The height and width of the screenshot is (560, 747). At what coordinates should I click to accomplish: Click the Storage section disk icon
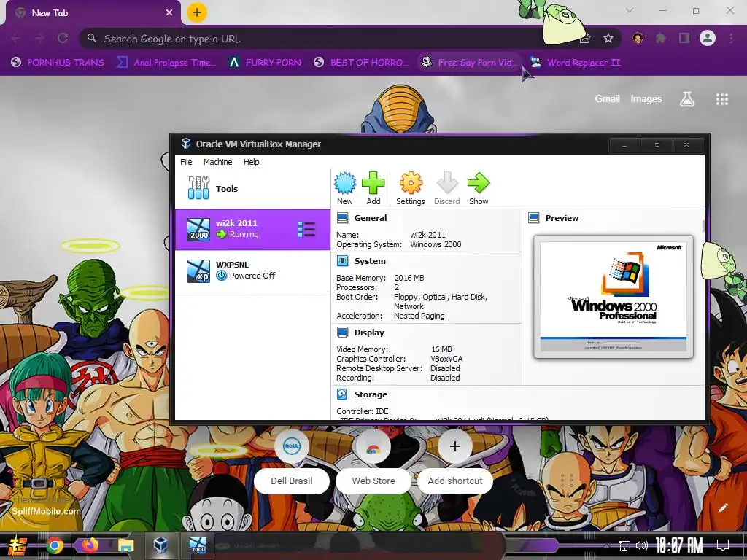pos(342,394)
